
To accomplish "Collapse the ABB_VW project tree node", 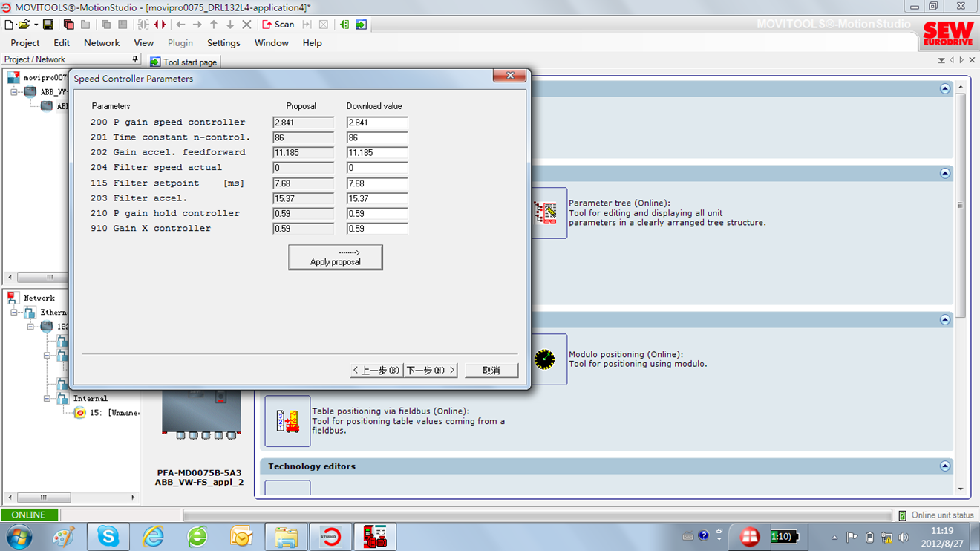I will point(14,92).
